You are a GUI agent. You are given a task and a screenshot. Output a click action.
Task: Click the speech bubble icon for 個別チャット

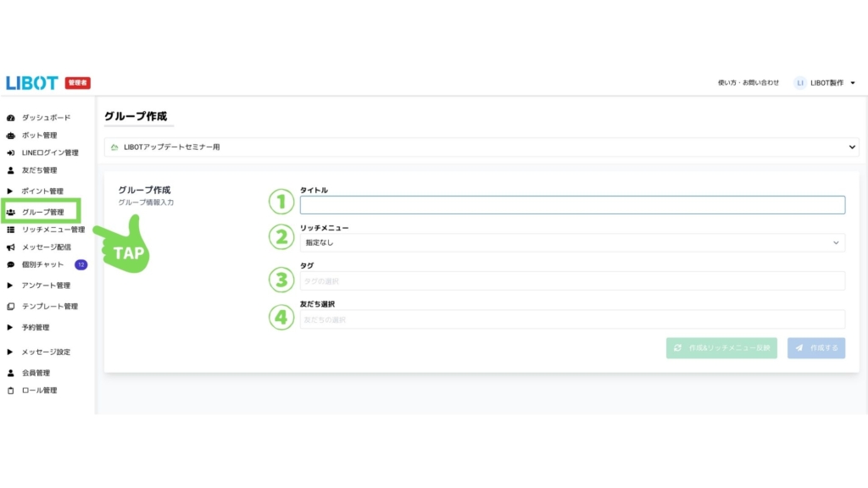click(10, 265)
